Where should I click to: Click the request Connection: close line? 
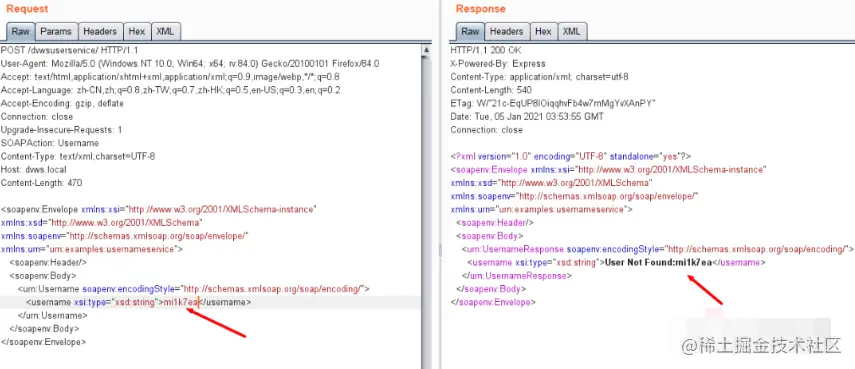37,117
